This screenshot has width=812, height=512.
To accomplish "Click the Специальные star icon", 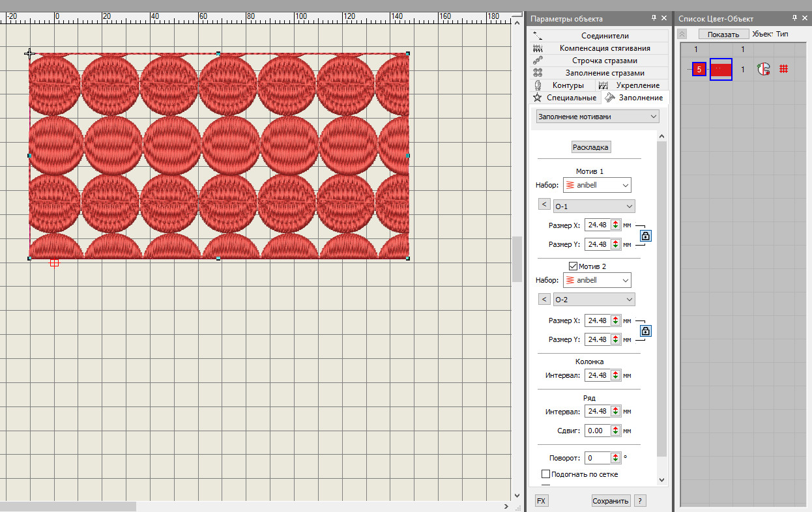I will coord(538,98).
